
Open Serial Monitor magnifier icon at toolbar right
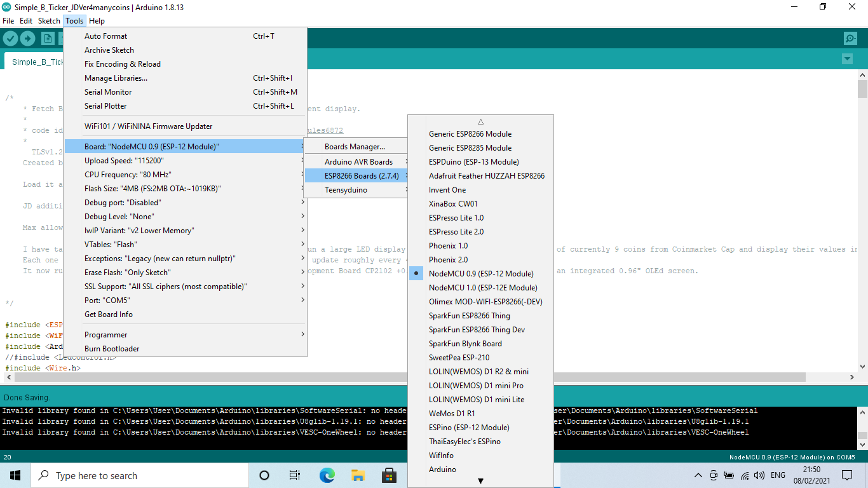[850, 39]
